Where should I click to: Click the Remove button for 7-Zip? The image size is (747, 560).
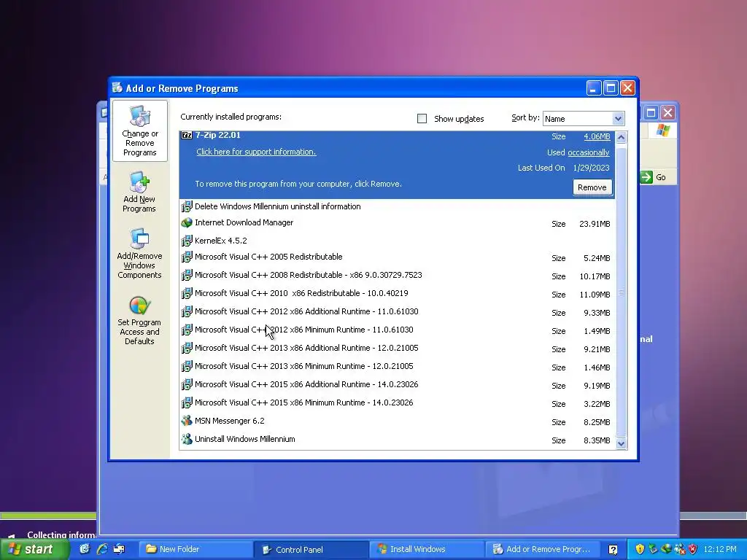[x=592, y=187]
